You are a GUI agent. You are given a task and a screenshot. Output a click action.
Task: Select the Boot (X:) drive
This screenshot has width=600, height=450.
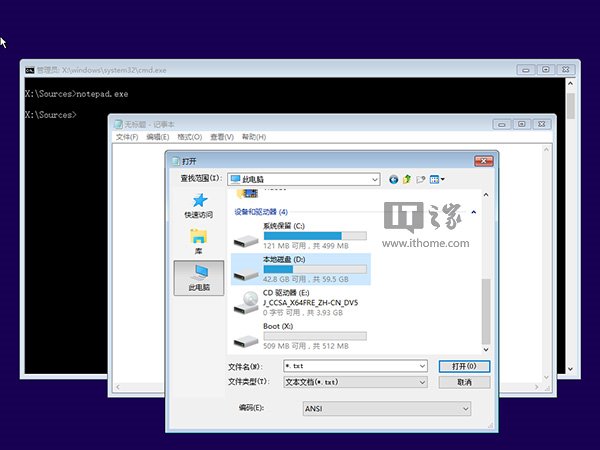point(300,335)
